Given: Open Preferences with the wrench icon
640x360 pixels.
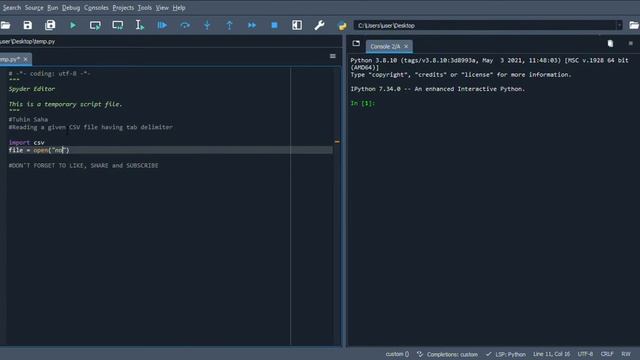Looking at the screenshot, I should tap(319, 25).
